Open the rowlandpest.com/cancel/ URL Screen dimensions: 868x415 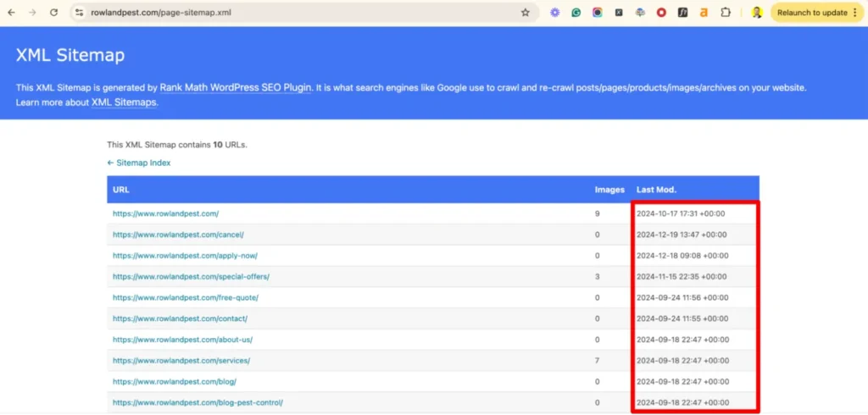(177, 235)
